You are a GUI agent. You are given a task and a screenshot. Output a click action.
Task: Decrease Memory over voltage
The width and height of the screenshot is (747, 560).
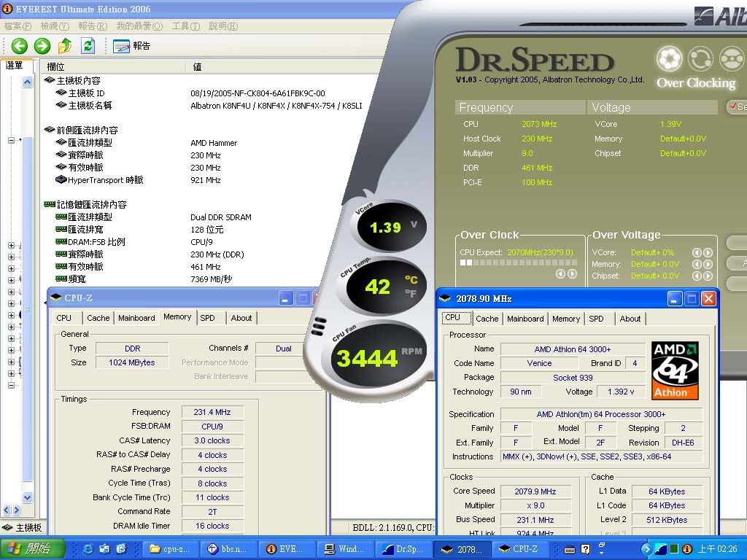[697, 264]
